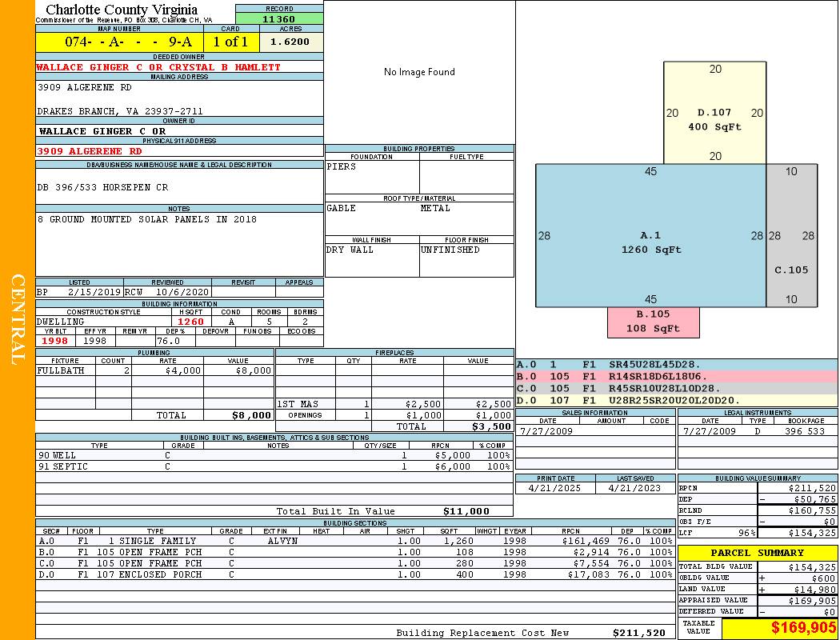Select the blue A.1 1260 SqFt sketch section

click(x=650, y=242)
